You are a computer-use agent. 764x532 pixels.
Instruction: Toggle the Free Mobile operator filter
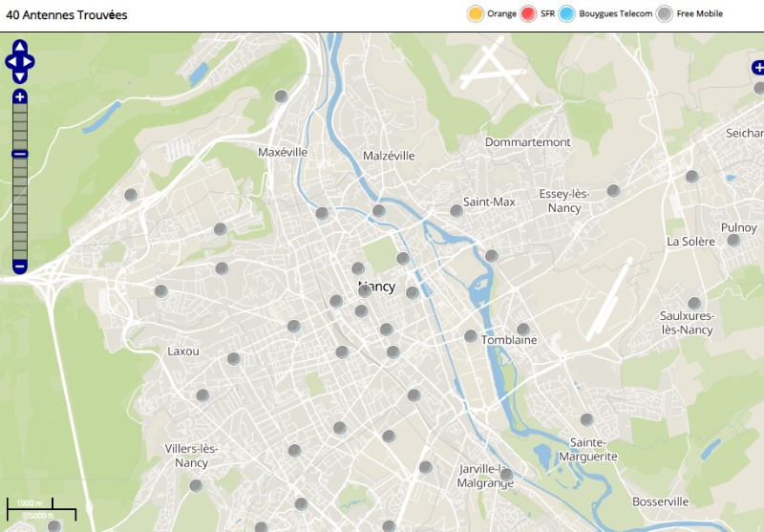pyautogui.click(x=665, y=13)
